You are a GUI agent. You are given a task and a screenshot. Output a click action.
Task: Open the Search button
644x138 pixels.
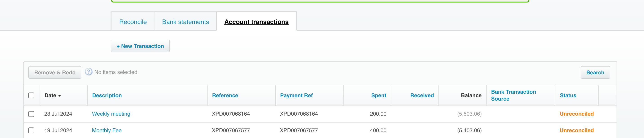pyautogui.click(x=595, y=73)
